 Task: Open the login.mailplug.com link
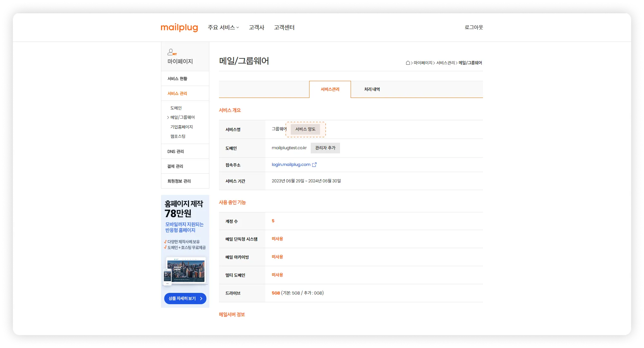click(291, 165)
